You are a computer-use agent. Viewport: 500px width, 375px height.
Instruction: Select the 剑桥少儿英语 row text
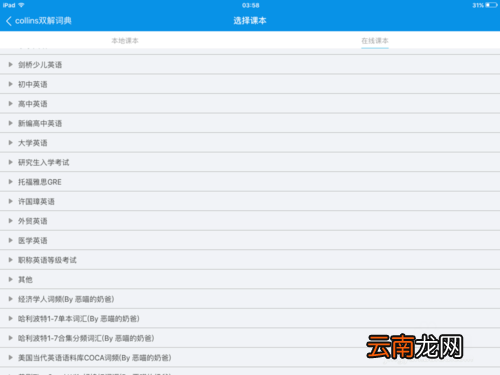pos(40,65)
